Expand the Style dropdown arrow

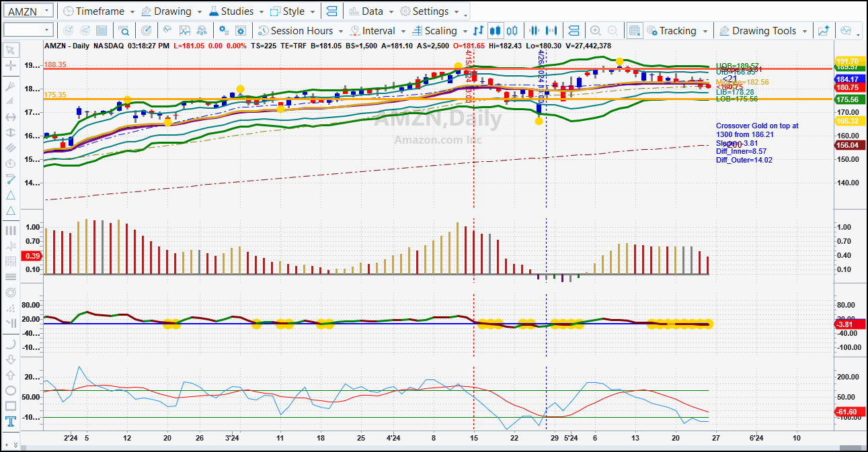coord(313,12)
